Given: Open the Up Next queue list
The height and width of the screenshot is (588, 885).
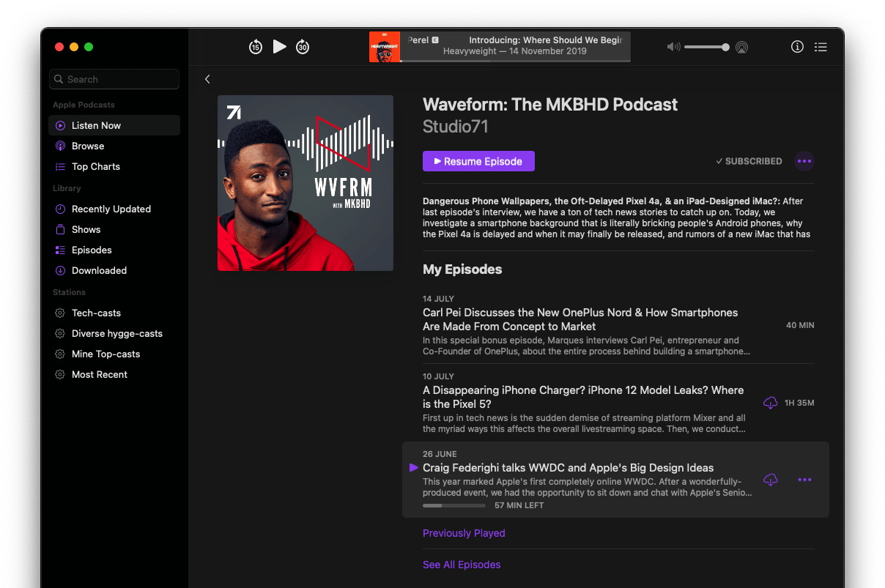Looking at the screenshot, I should [821, 47].
